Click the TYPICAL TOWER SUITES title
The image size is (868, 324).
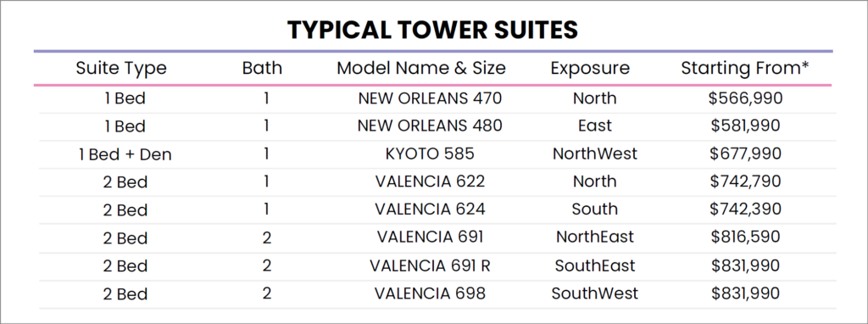coord(433,30)
